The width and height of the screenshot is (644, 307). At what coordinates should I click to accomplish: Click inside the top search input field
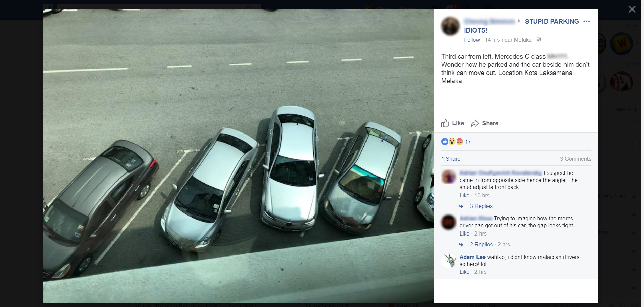pos(135,8)
